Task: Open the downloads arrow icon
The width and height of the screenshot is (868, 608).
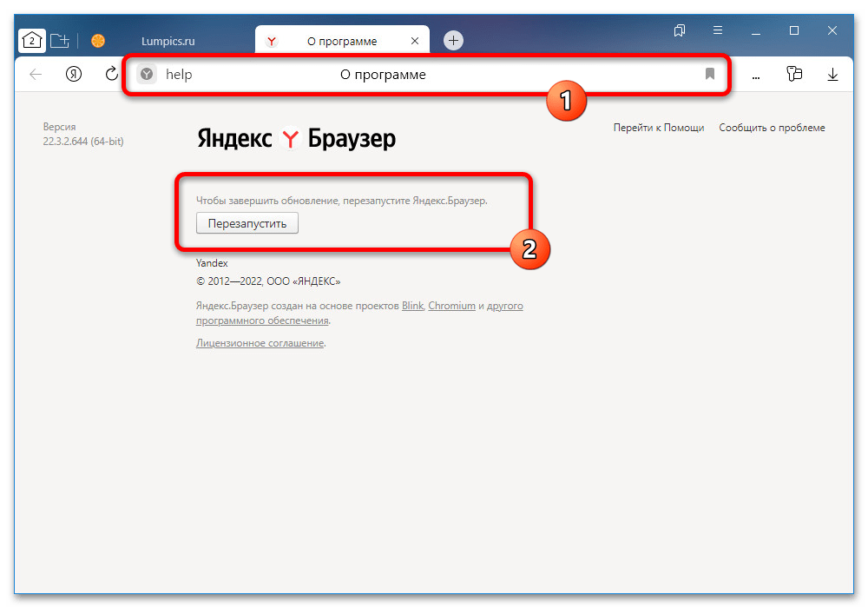Action: 832,74
